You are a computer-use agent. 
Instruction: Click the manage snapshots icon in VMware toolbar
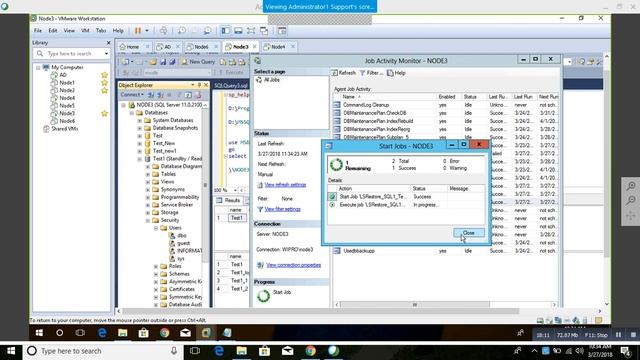(207, 31)
